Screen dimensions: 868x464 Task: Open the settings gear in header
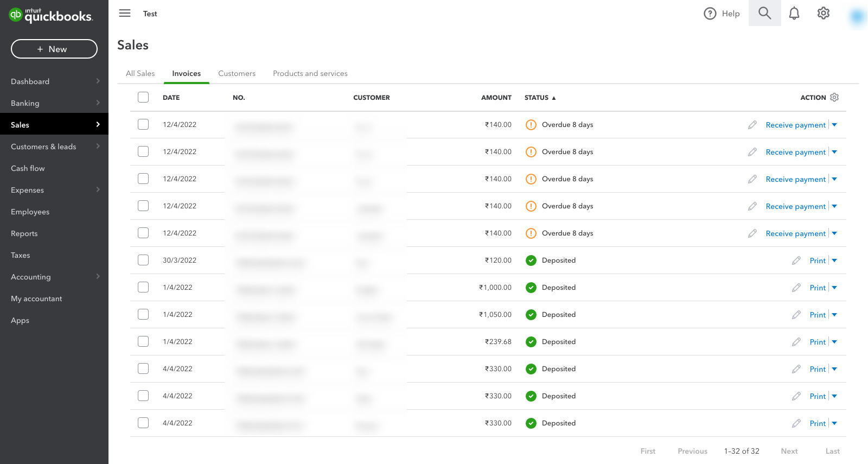(824, 13)
